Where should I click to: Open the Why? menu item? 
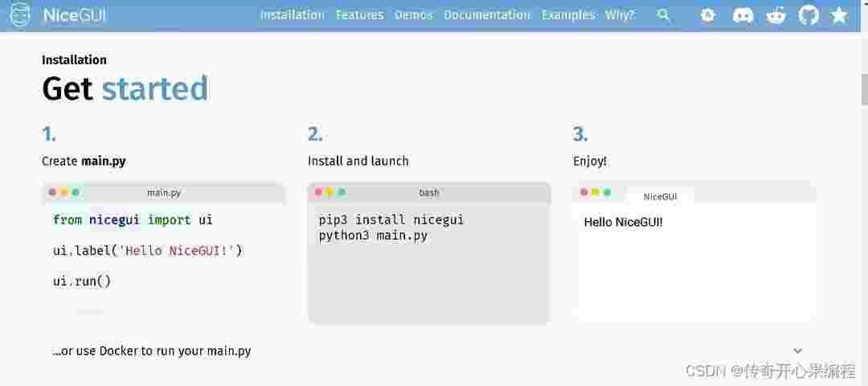point(620,15)
